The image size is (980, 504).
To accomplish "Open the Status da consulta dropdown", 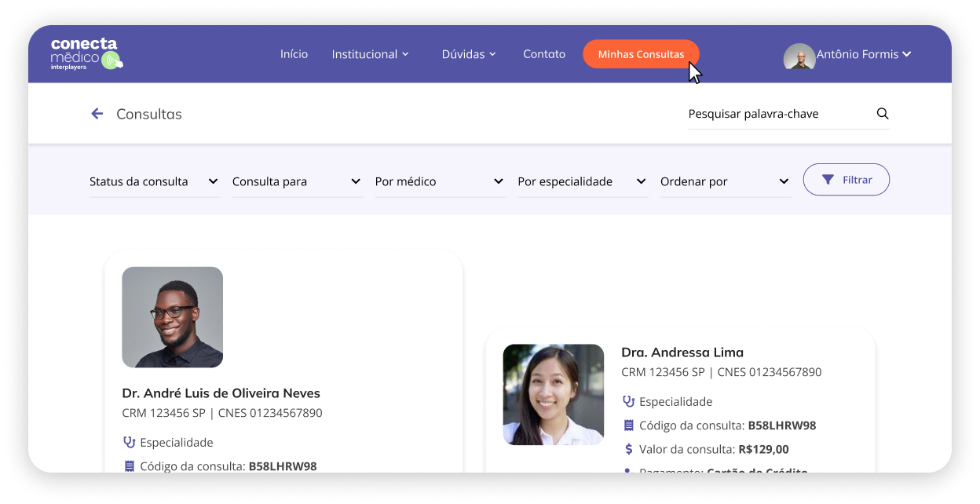I will [x=154, y=181].
